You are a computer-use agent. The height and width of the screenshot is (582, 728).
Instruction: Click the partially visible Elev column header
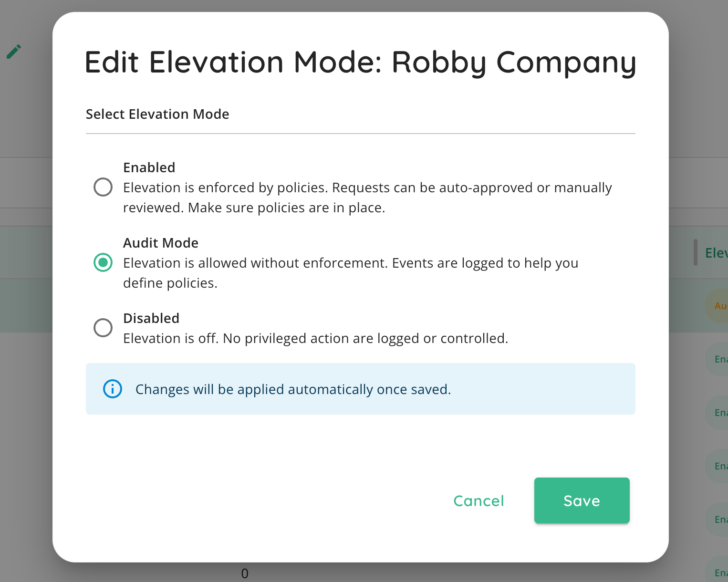(716, 253)
